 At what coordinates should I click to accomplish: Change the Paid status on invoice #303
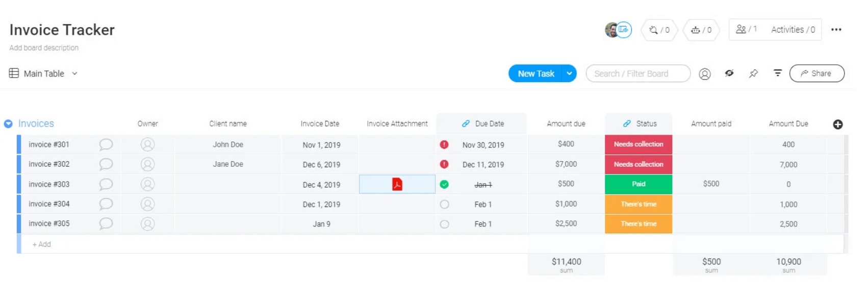(x=639, y=184)
